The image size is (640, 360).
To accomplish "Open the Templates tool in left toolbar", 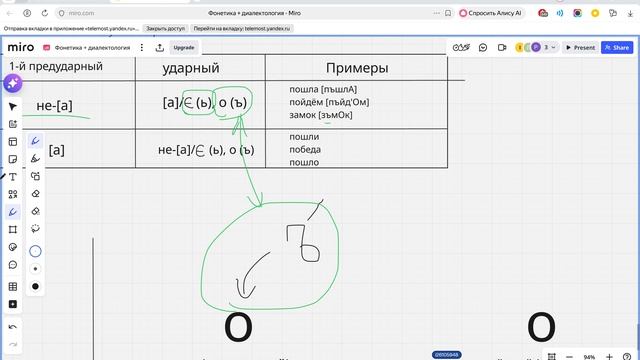I will pyautogui.click(x=13, y=142).
